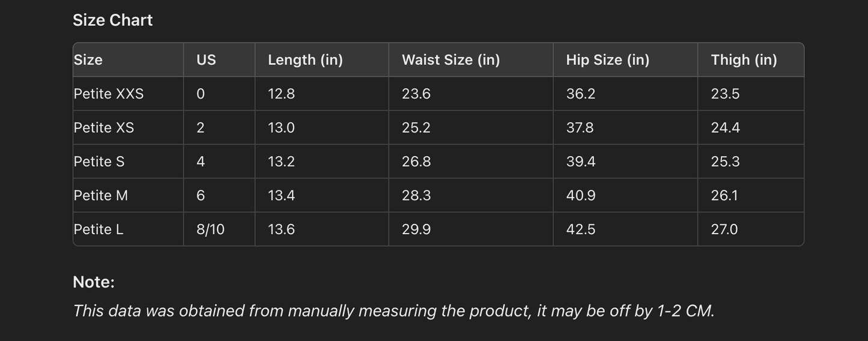Click the Petite M size cell
868x341 pixels.
101,196
